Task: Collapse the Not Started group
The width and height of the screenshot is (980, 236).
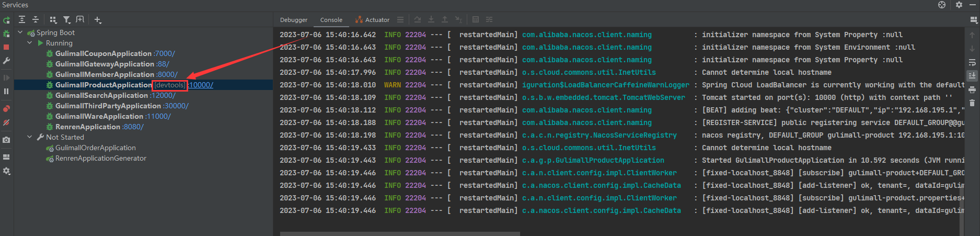Action: 30,137
